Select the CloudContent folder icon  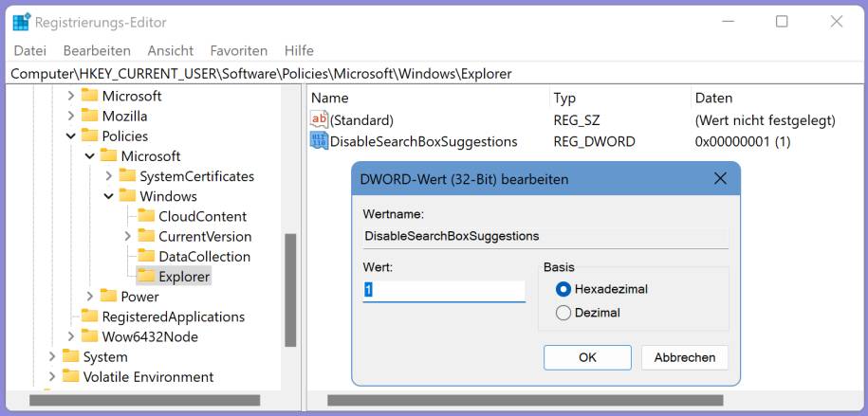pyautogui.click(x=145, y=216)
